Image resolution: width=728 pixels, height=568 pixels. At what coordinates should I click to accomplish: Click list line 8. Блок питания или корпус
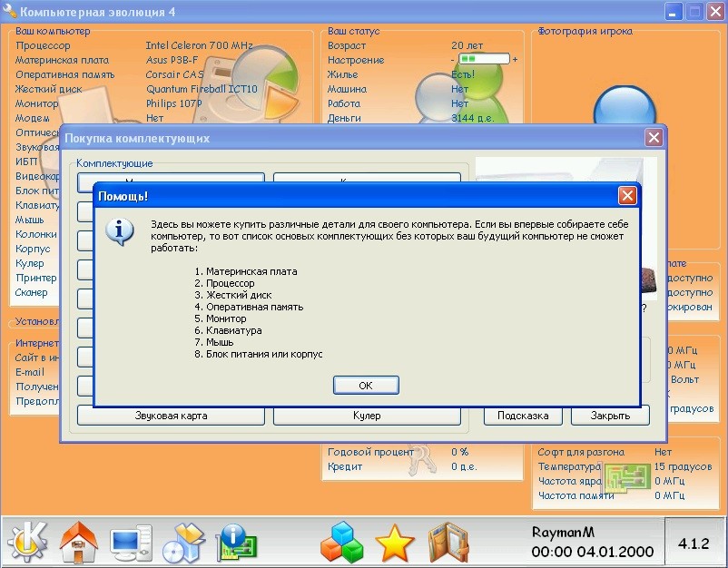(x=259, y=354)
